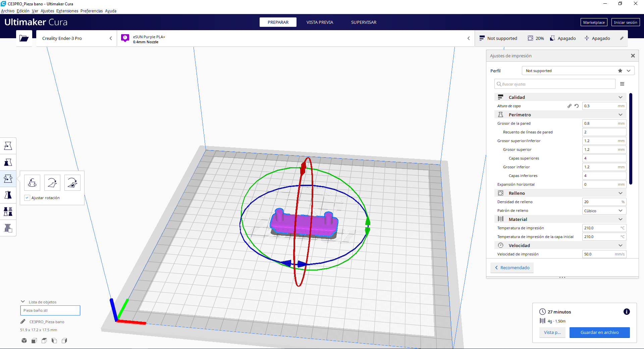Toggle Ajustar rotación checkbox
This screenshot has width=644, height=349.
coord(27,198)
